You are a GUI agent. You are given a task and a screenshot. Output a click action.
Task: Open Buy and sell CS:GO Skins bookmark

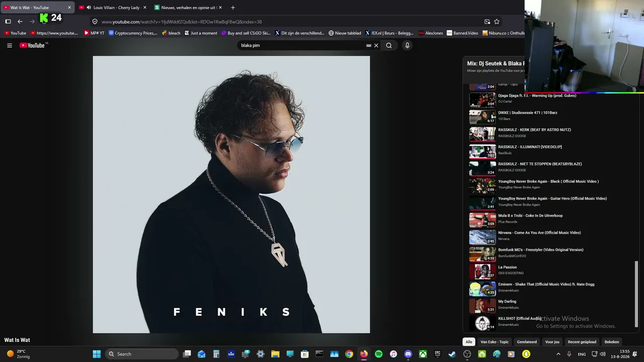(x=246, y=33)
